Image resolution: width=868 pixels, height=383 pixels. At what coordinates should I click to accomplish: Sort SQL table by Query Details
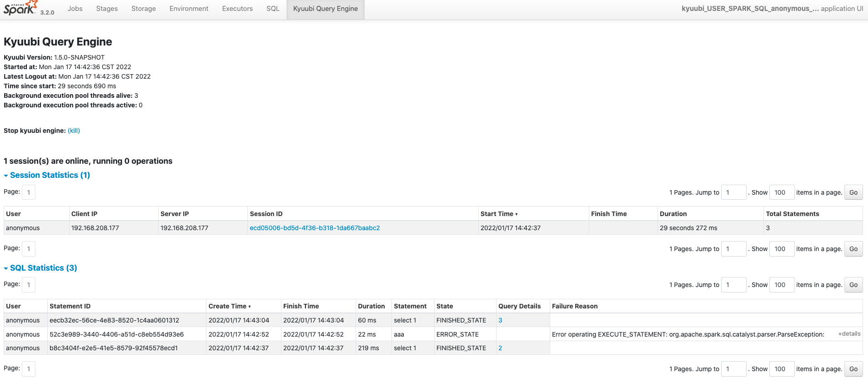click(520, 306)
